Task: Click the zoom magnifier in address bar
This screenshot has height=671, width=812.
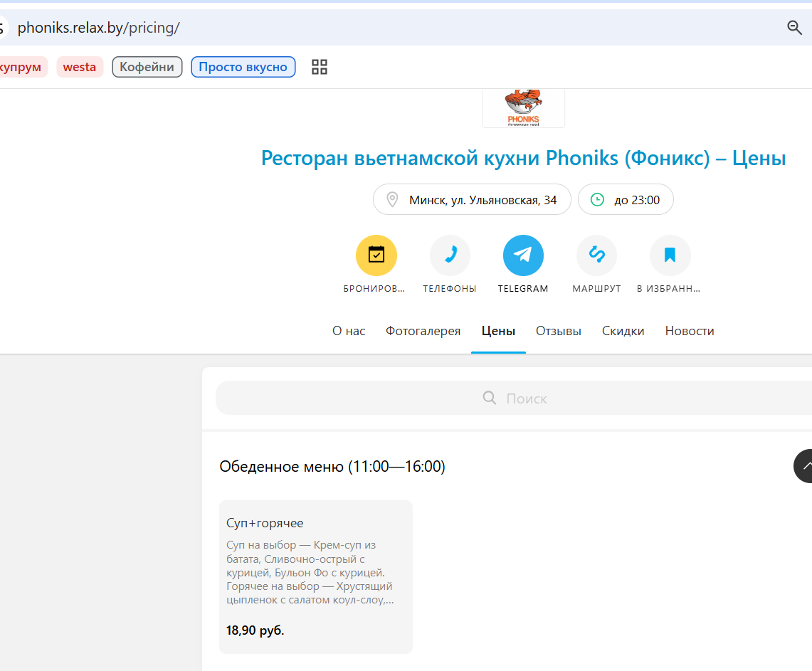Action: click(794, 28)
